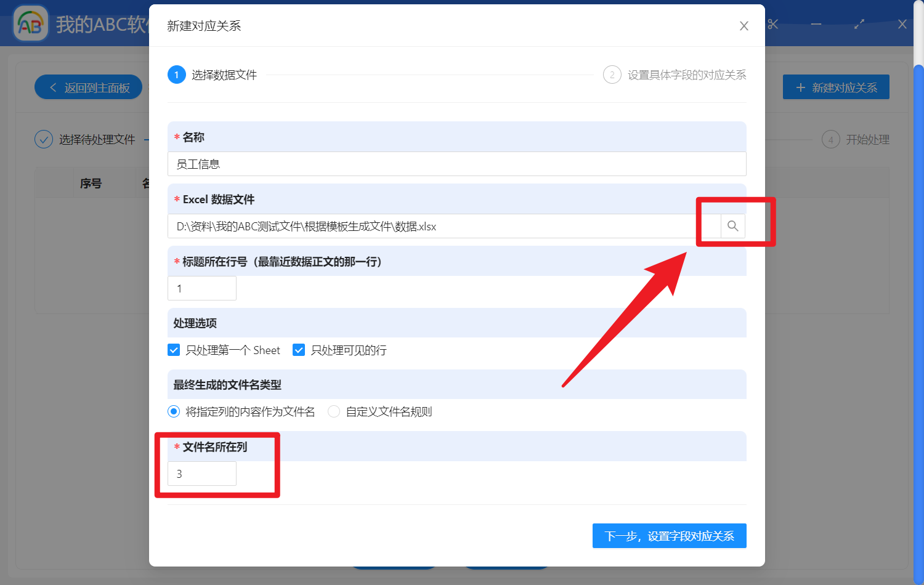Click the scissors screenshot icon in title bar

coord(772,24)
